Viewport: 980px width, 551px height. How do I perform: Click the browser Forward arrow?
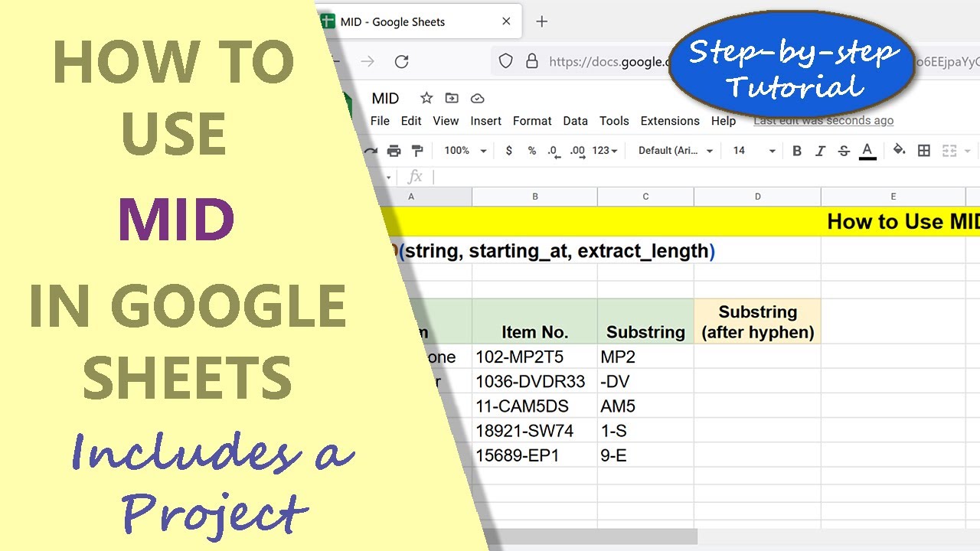(x=367, y=62)
